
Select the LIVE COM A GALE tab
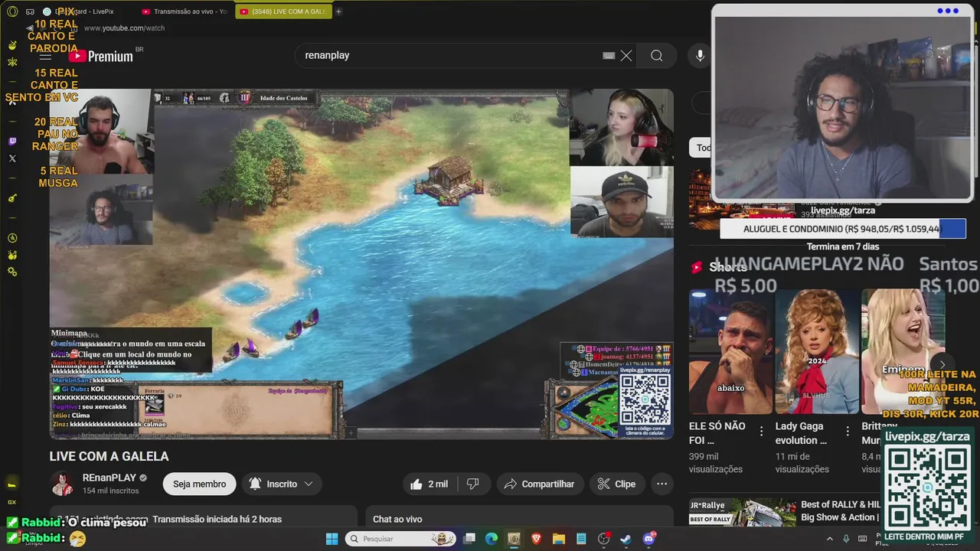click(283, 11)
